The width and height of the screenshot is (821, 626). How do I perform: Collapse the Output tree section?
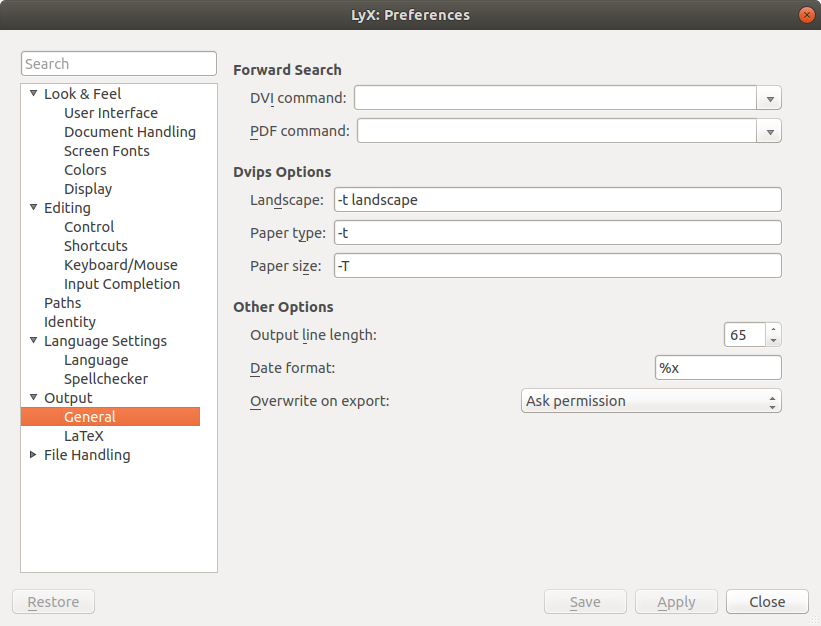coord(33,398)
